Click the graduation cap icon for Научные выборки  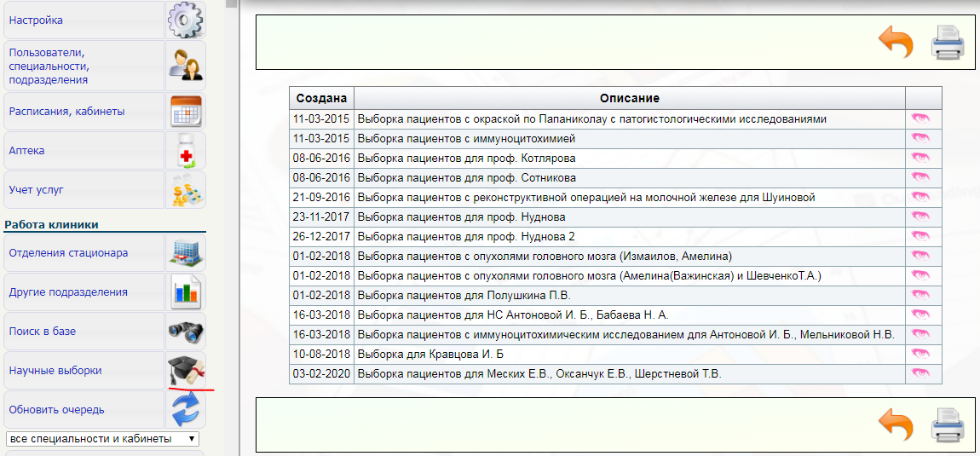point(185,371)
